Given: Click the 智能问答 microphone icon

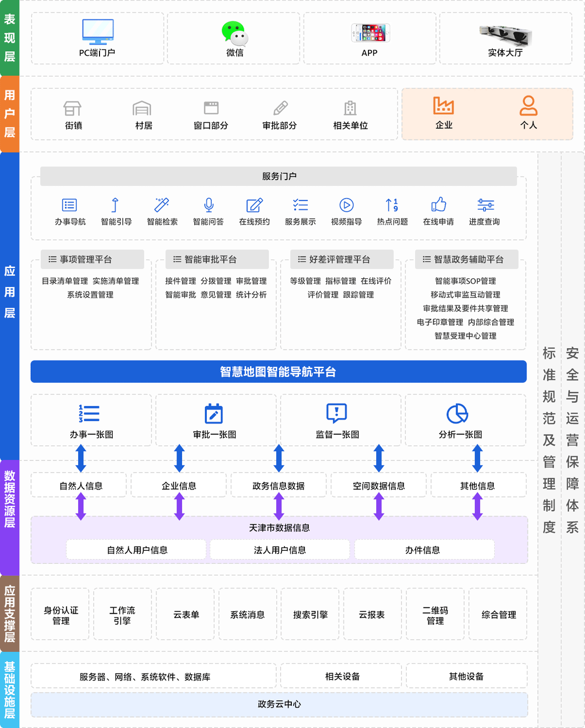Looking at the screenshot, I should [209, 205].
